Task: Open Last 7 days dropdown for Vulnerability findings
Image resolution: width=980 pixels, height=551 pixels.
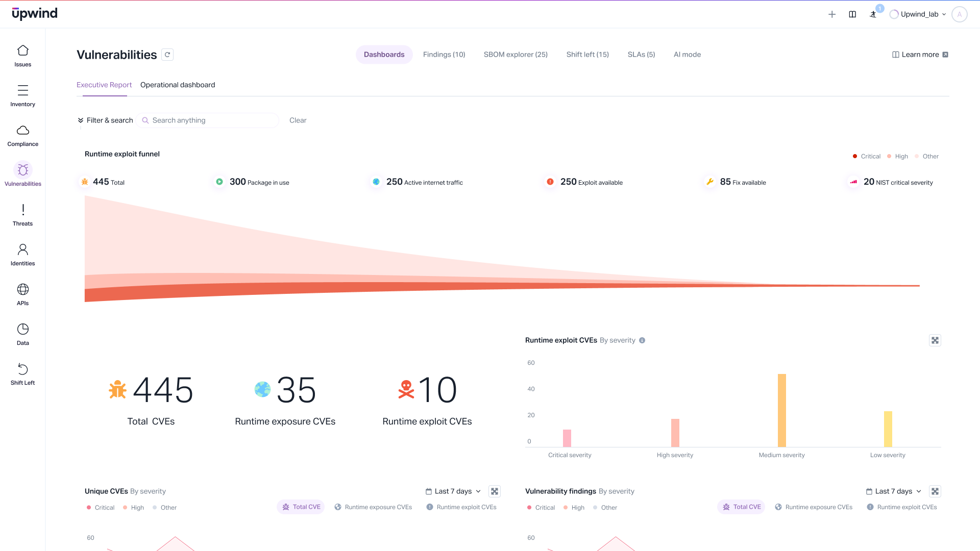Action: (x=893, y=491)
